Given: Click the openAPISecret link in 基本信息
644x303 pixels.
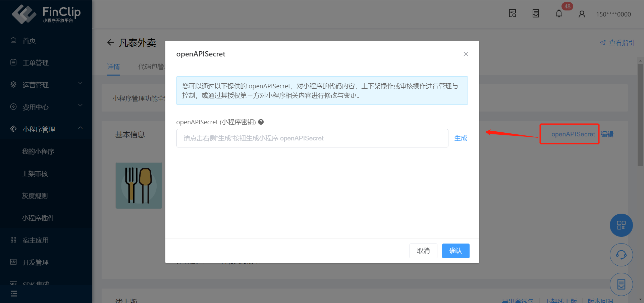Looking at the screenshot, I should point(573,134).
